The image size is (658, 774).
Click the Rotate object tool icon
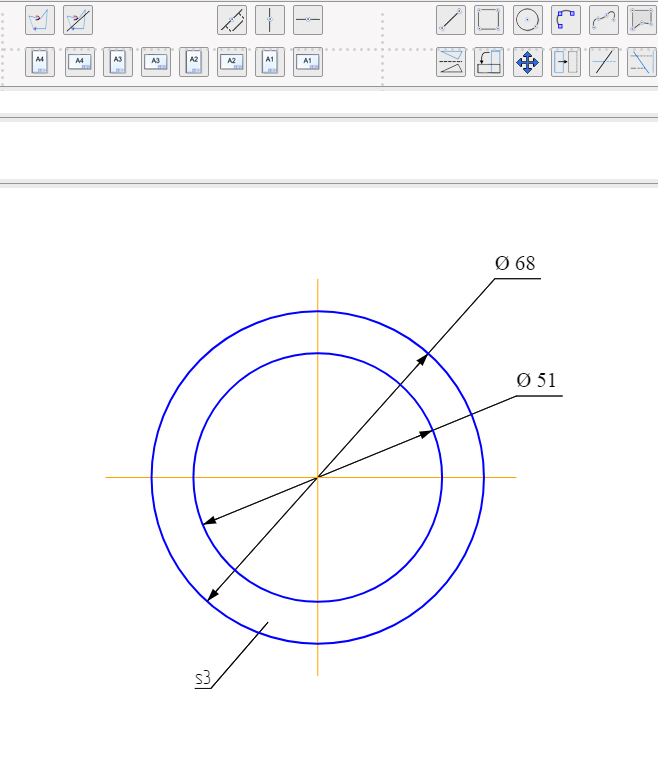[489, 62]
